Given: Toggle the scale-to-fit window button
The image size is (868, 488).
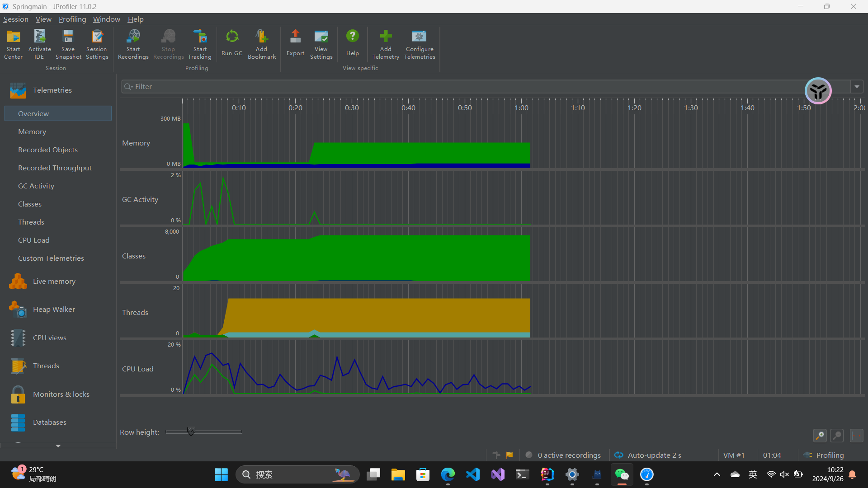Looking at the screenshot, I should [856, 436].
